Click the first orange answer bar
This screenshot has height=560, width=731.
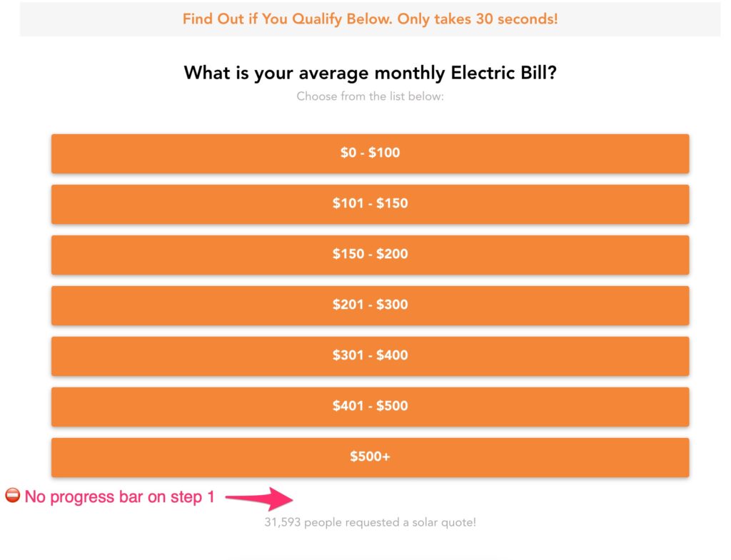click(x=369, y=153)
